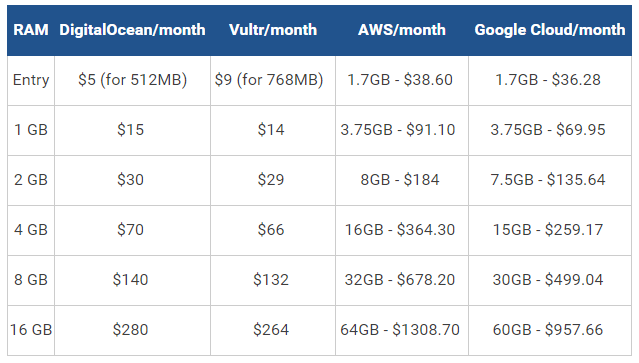Select the 4 GB row label
Screen dimensions: 639x363
coord(31,231)
